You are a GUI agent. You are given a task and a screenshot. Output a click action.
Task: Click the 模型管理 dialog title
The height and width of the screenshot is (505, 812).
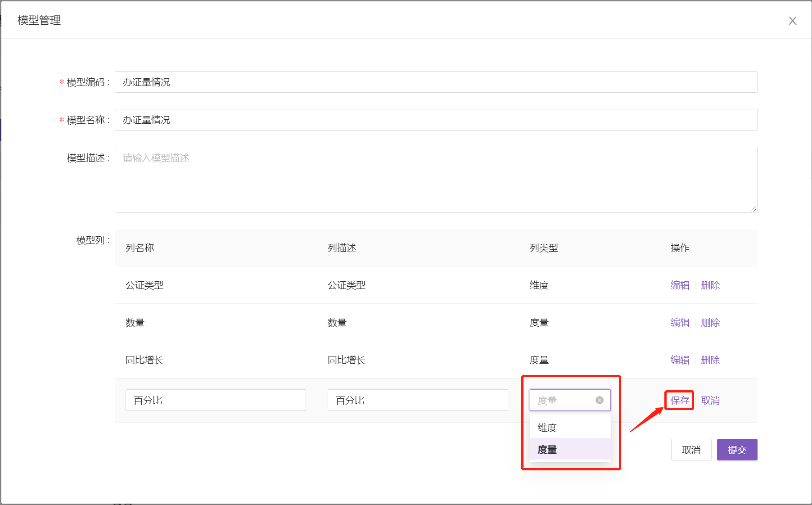pos(39,20)
